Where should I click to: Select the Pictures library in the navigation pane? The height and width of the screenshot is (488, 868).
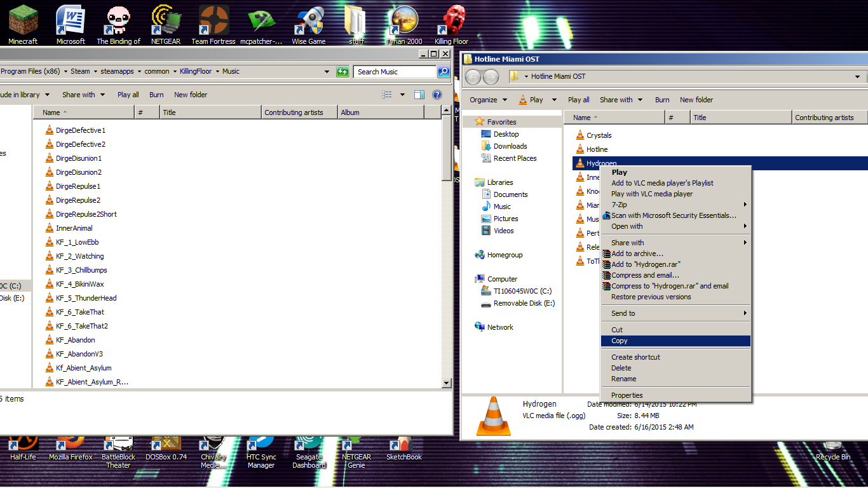coord(499,219)
